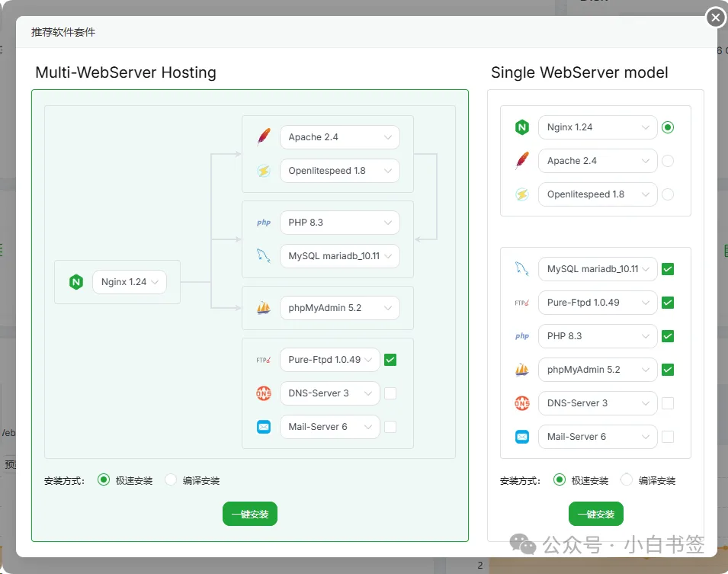Click the MySQL dolphin icon in Multi-WebServer panel
The height and width of the screenshot is (574, 728).
pos(264,256)
